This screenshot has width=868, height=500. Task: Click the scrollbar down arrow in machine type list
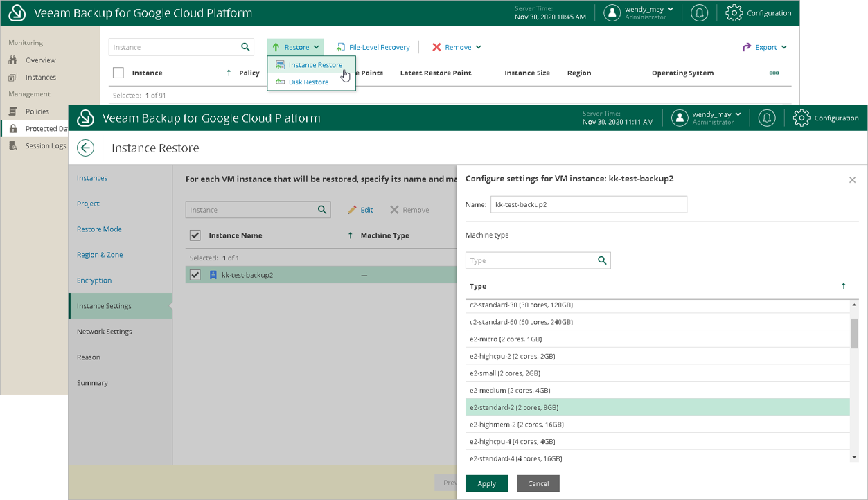pyautogui.click(x=854, y=457)
